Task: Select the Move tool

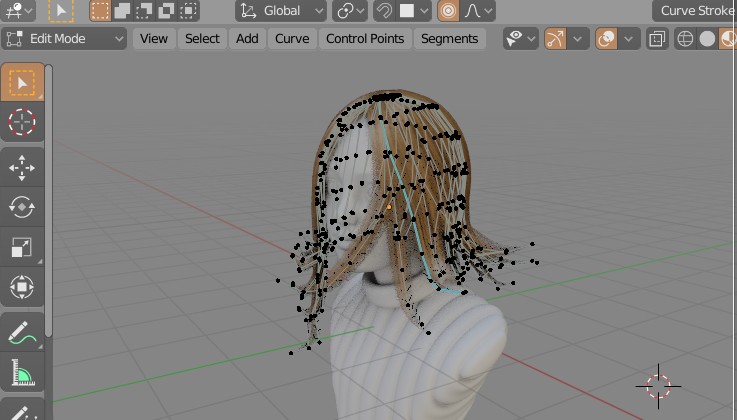Action: pyautogui.click(x=22, y=167)
